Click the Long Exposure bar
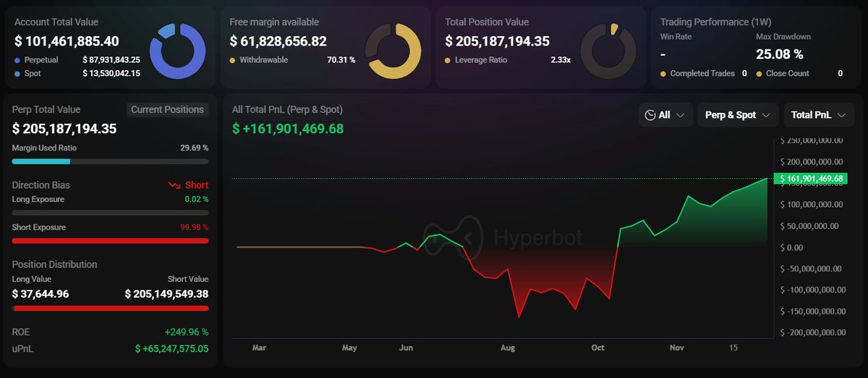The width and height of the screenshot is (868, 378). [x=110, y=213]
